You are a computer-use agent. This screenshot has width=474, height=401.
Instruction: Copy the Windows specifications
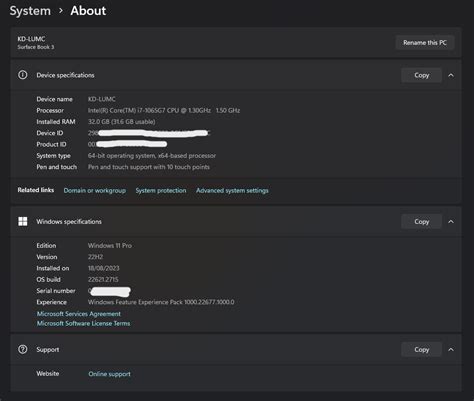tap(422, 222)
